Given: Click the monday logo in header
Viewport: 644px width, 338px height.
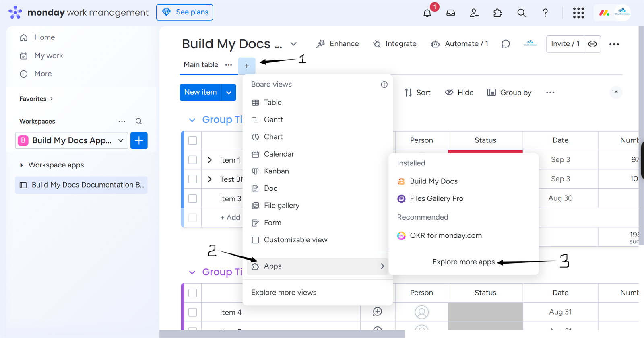Looking at the screenshot, I should pos(604,13).
